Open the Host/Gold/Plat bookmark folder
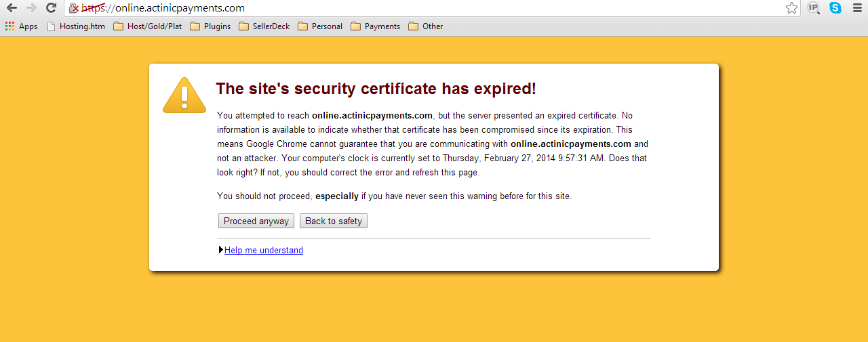The width and height of the screenshot is (868, 342). point(148,26)
